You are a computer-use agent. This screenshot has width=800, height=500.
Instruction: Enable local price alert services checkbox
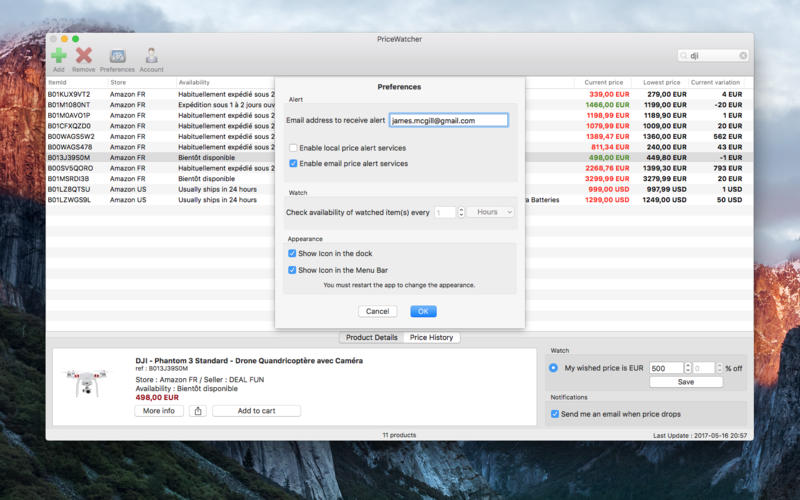pyautogui.click(x=293, y=148)
